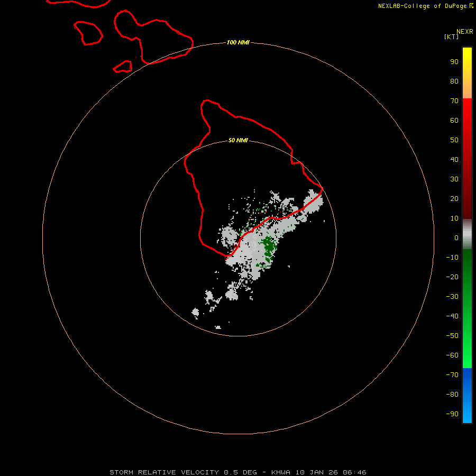The image size is (476, 476).
Task: Click the NEXR label above color bar
Action: pos(465,32)
